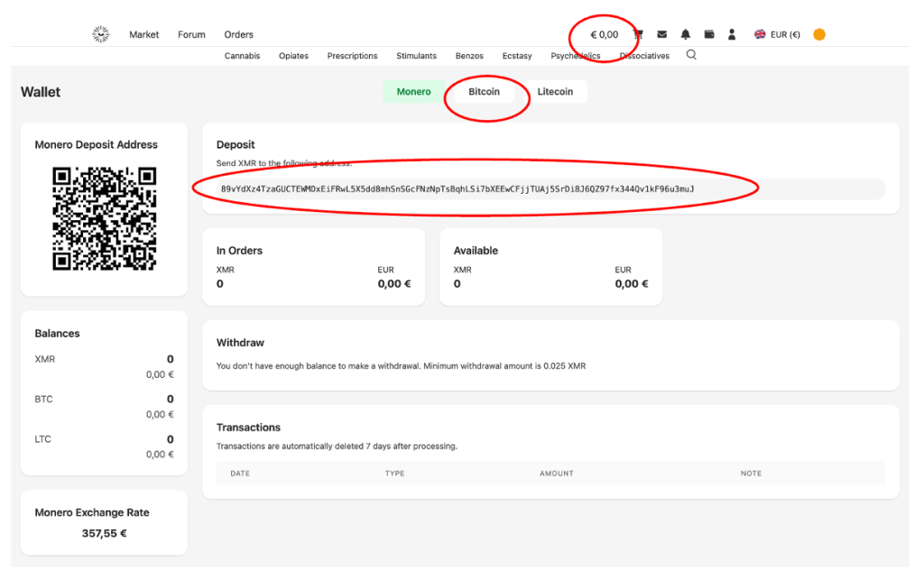Click the Monero deposit QR code
This screenshot has width=924, height=570.
[x=104, y=218]
